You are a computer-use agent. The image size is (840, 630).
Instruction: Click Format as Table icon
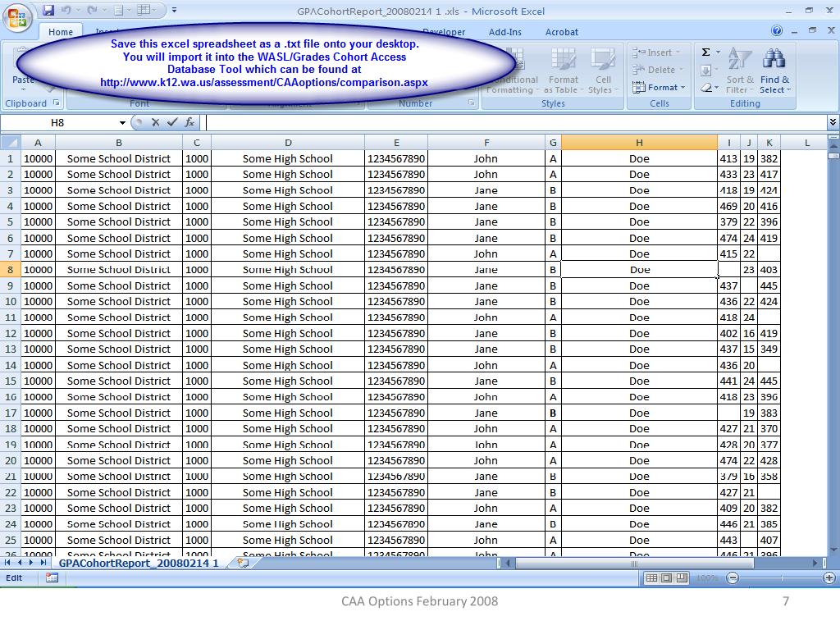click(563, 71)
